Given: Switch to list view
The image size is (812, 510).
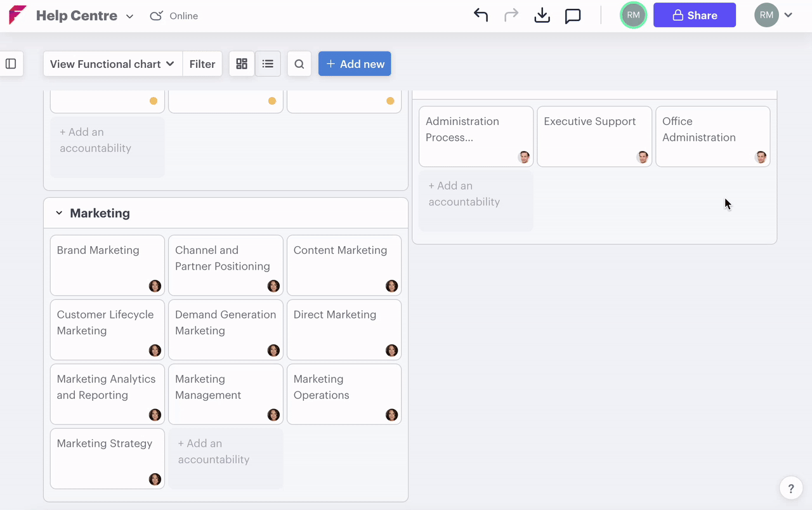Looking at the screenshot, I should pos(268,64).
